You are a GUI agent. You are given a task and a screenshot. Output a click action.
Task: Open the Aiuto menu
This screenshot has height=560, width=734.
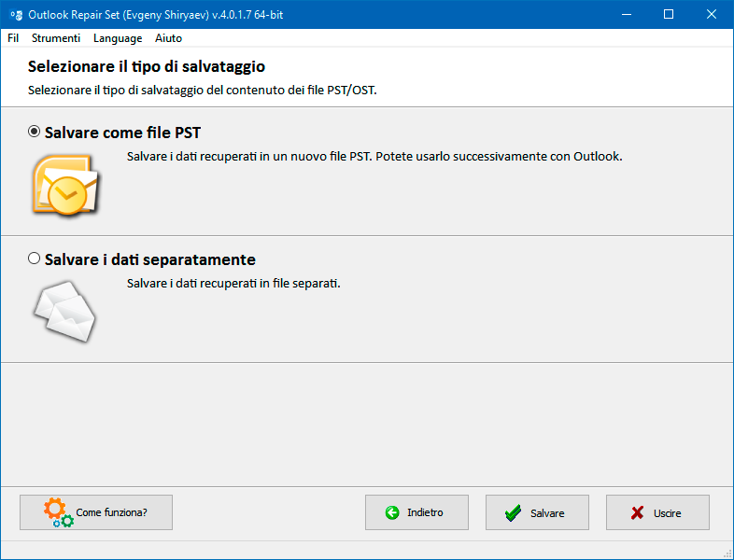coord(168,38)
